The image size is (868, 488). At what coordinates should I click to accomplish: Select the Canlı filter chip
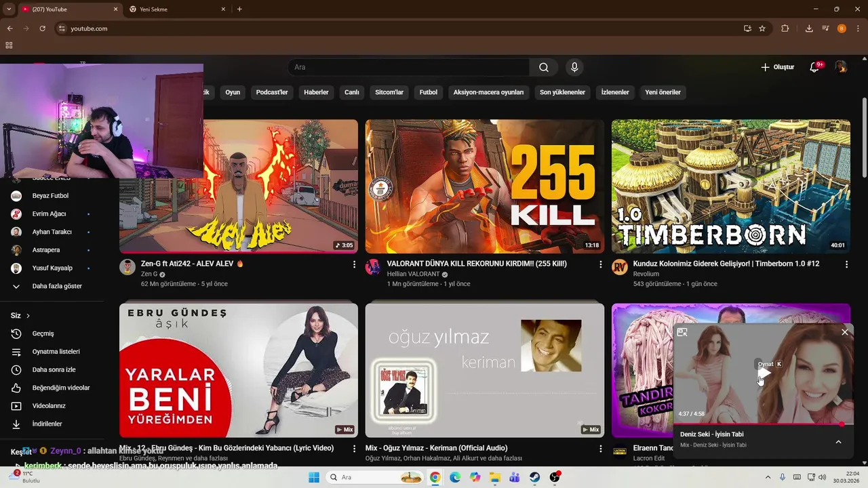tap(351, 92)
